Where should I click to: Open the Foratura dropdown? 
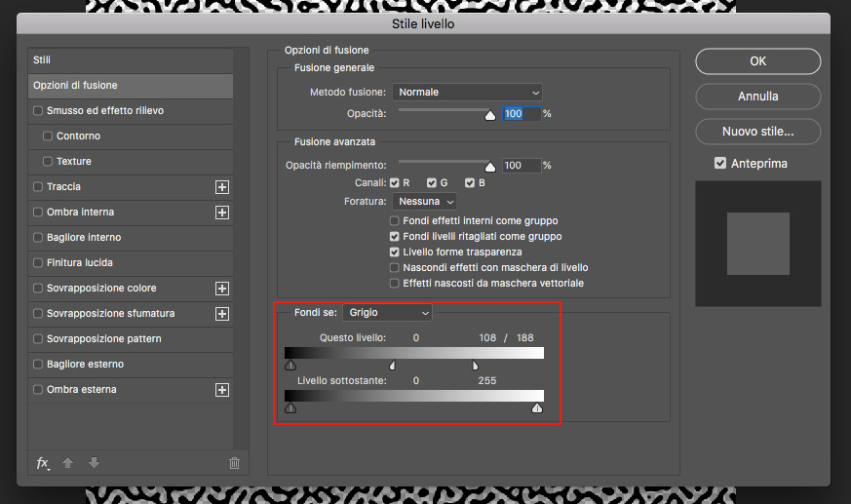click(424, 202)
